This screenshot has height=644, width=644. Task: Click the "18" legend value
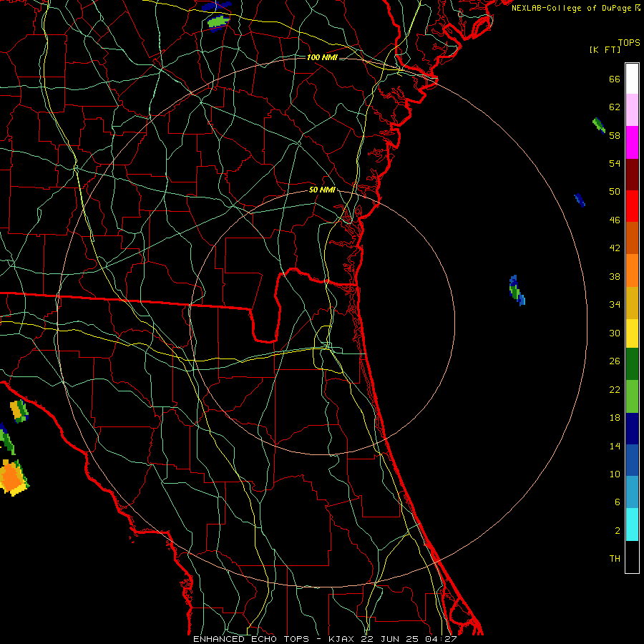point(615,418)
